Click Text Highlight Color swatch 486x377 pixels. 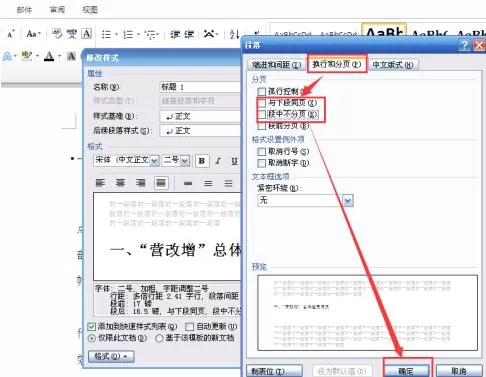point(27,56)
